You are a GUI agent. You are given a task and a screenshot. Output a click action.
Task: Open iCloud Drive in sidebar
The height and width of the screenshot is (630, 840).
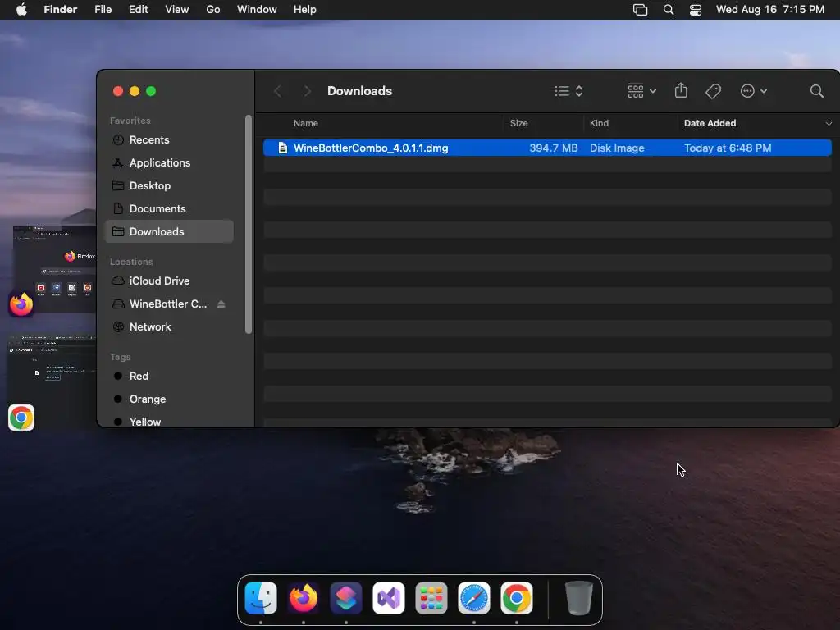[169, 281]
